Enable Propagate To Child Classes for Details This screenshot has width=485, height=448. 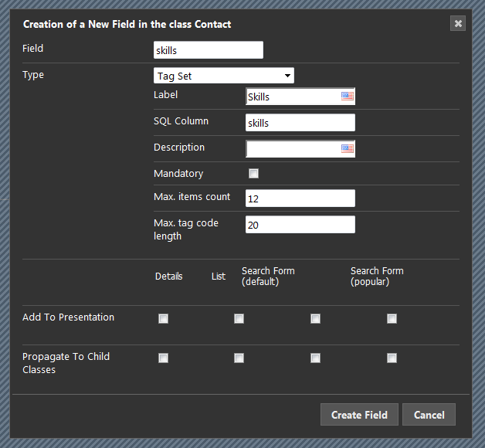[x=163, y=358]
